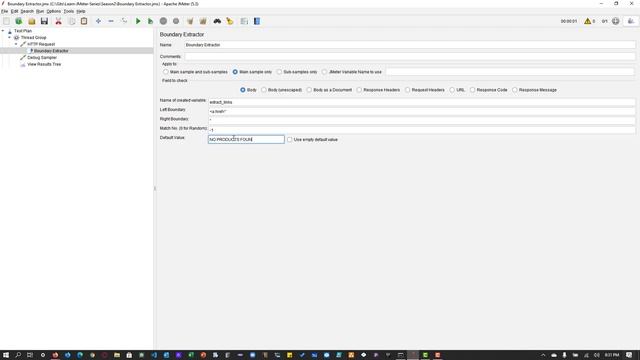The image size is (640, 360).
Task: Click the Name of created variable field
Action: pos(422,102)
